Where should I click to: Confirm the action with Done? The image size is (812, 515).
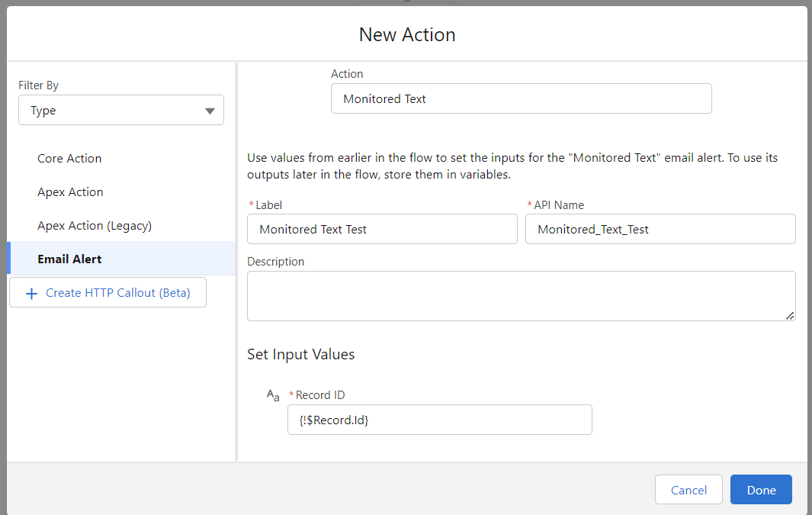pos(761,490)
